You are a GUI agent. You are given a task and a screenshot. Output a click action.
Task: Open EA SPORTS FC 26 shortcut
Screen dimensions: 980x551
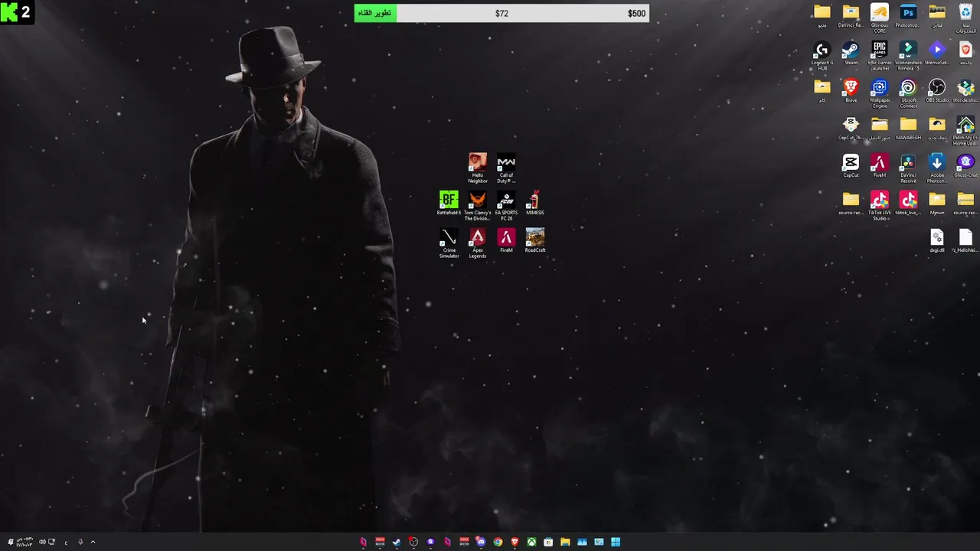(x=506, y=206)
